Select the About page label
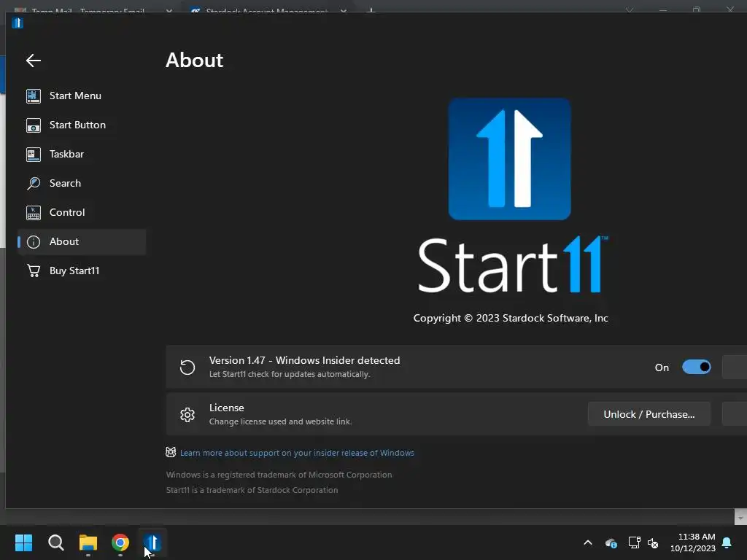The width and height of the screenshot is (747, 560). coord(64,241)
